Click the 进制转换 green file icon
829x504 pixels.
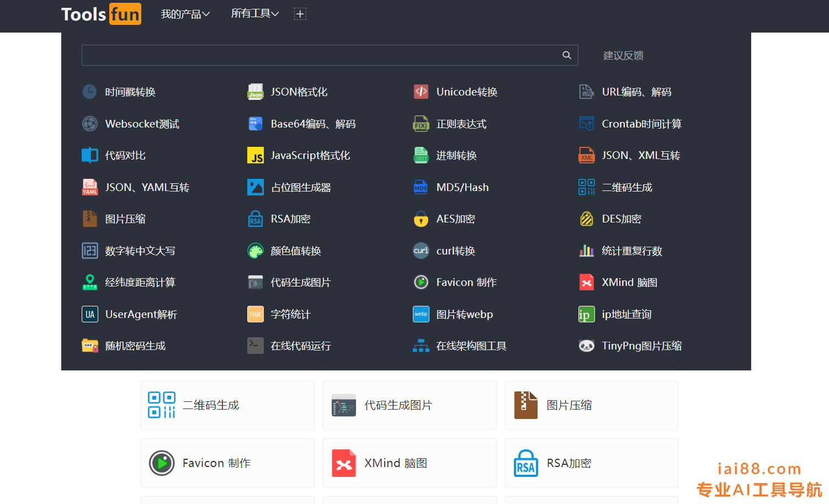tap(421, 155)
